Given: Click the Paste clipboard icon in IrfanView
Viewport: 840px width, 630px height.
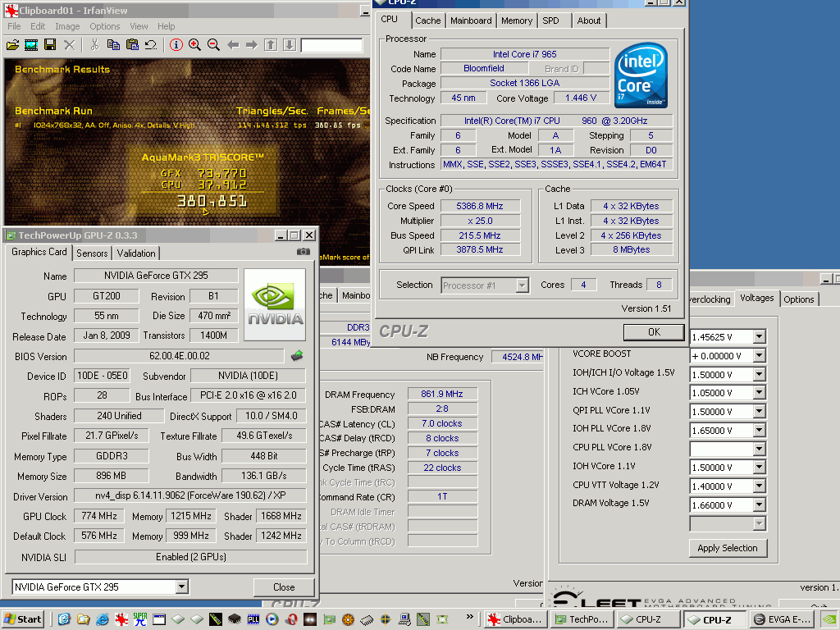Looking at the screenshot, I should (x=132, y=45).
